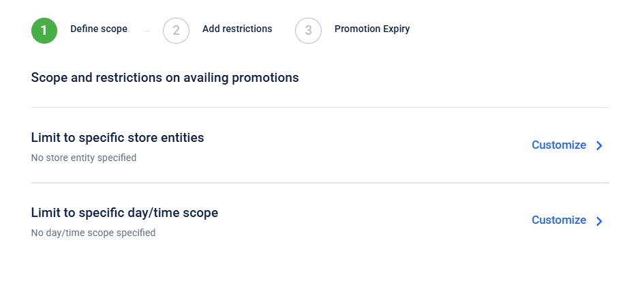The height and width of the screenshot is (305, 644).
Task: Customize the specific store entities limit
Action: (559, 145)
